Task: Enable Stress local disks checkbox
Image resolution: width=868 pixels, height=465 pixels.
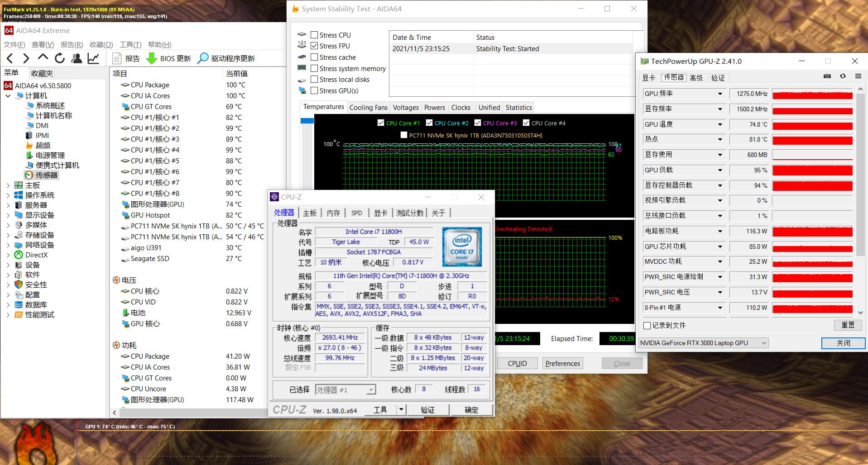Action: click(314, 79)
